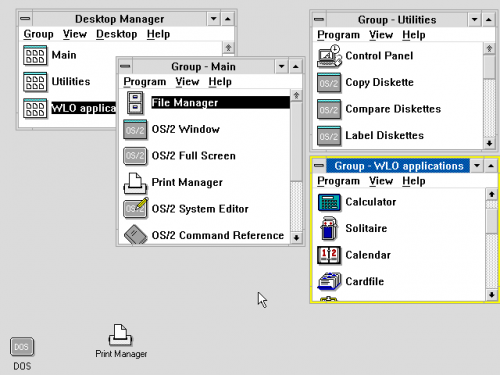The height and width of the screenshot is (375, 500).
Task: Select the Copy Diskette icon
Action: [x=329, y=83]
